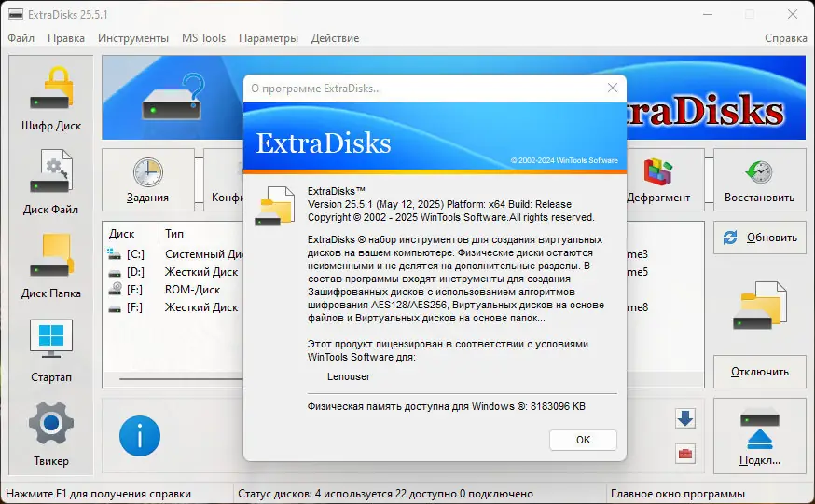Click the ExtraDisks title bar app icon

point(16,14)
